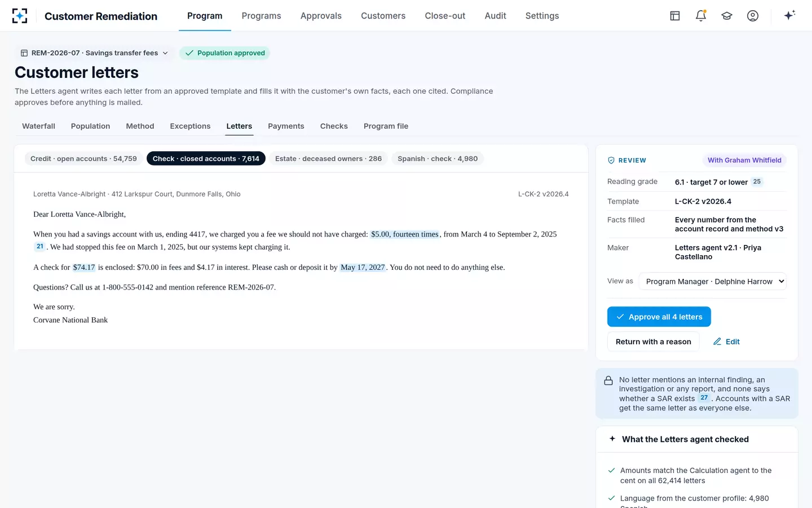This screenshot has width=812, height=508.
Task: Open the Customers nav item
Action: pos(383,16)
